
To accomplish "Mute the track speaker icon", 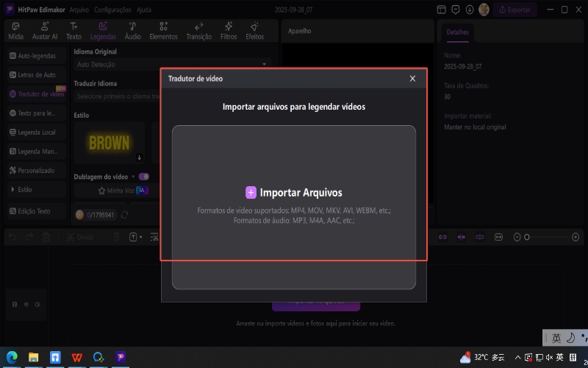I will (37, 305).
